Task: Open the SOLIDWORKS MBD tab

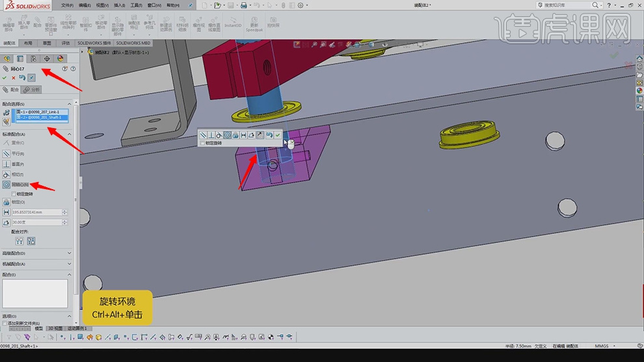Action: [x=133, y=43]
